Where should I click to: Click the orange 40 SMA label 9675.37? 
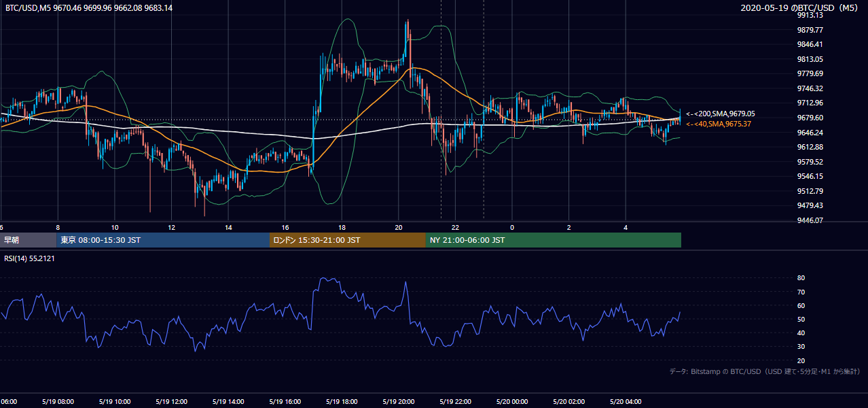719,124
